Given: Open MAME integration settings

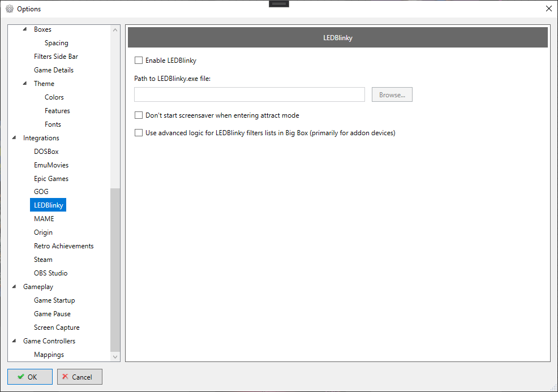Looking at the screenshot, I should click(x=44, y=219).
